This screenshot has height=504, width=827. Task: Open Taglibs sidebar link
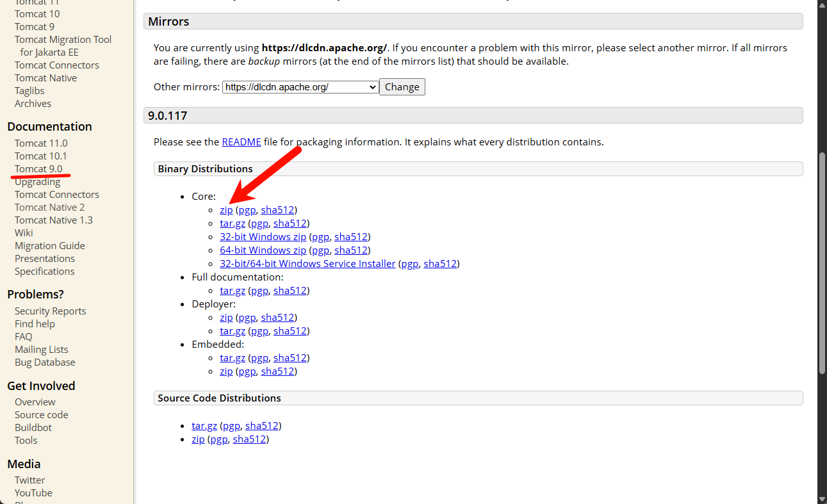pyautogui.click(x=30, y=91)
